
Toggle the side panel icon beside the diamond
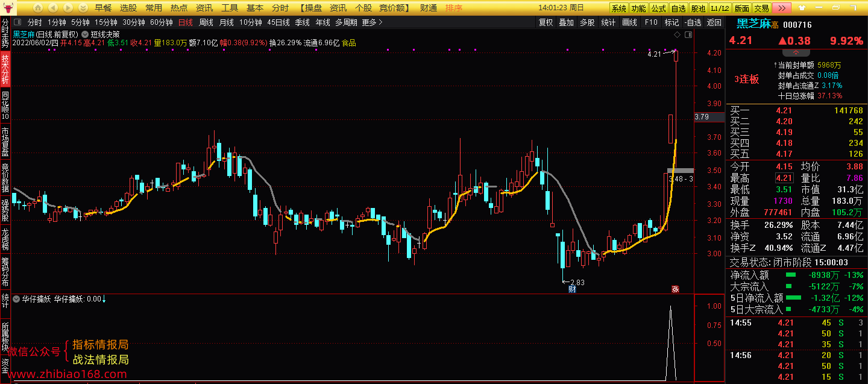pos(688,35)
